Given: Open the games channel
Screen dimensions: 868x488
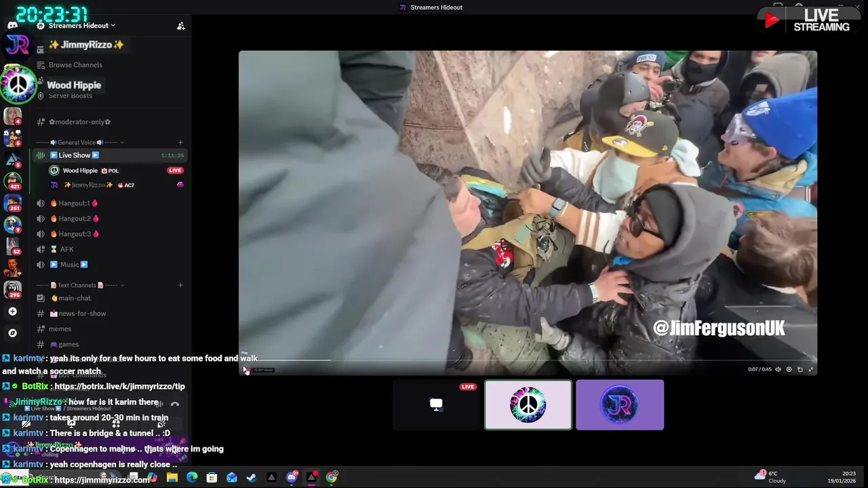Looking at the screenshot, I should coord(68,344).
